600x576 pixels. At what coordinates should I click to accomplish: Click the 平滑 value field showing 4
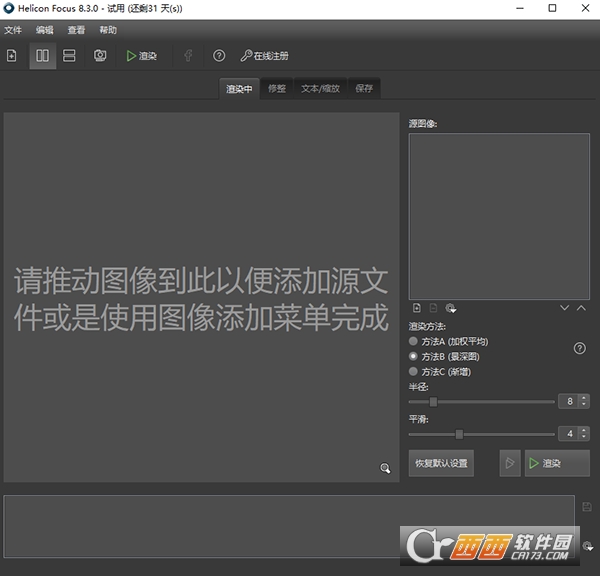point(569,434)
